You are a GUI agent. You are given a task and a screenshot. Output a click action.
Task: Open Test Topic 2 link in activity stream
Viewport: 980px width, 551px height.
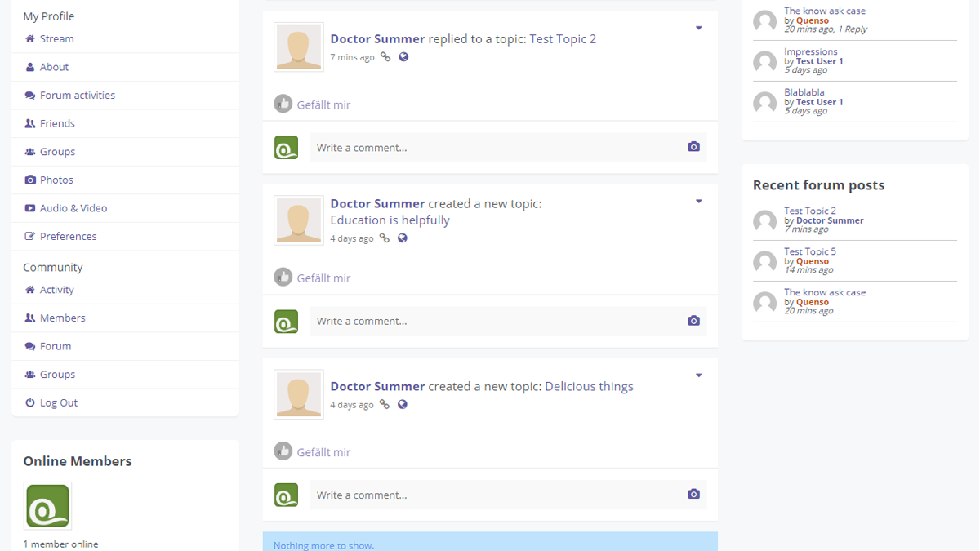pos(563,38)
